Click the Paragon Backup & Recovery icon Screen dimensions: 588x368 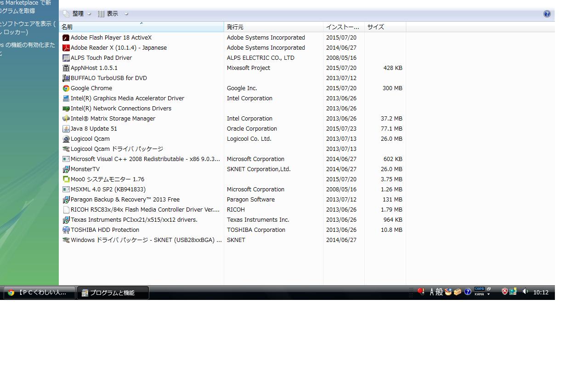[66, 200]
